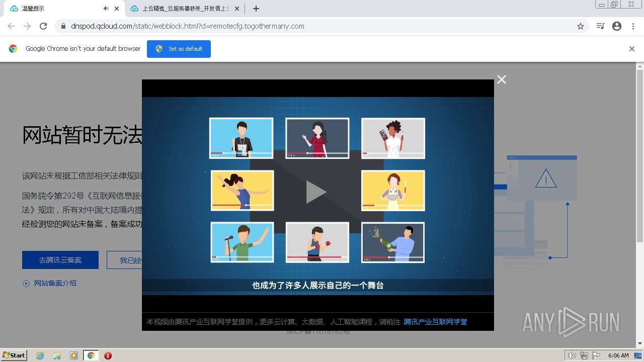Click the network tray icon
644x362 pixels.
584,355
